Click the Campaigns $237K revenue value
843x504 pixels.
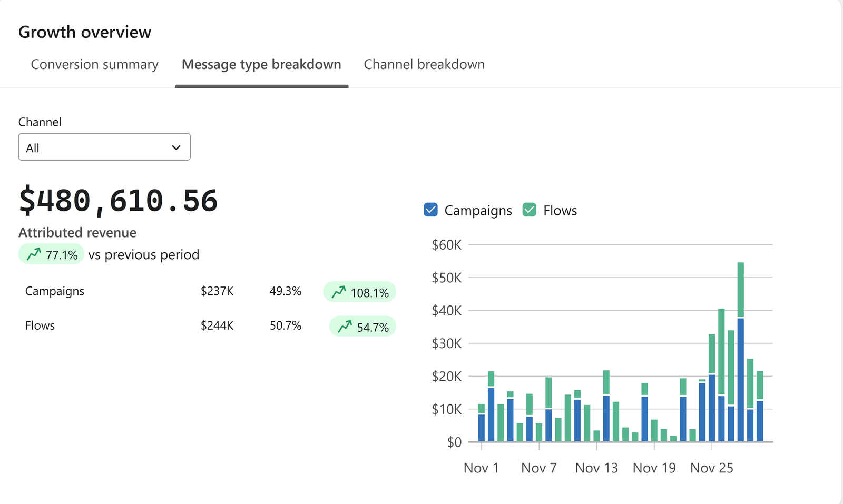click(217, 291)
